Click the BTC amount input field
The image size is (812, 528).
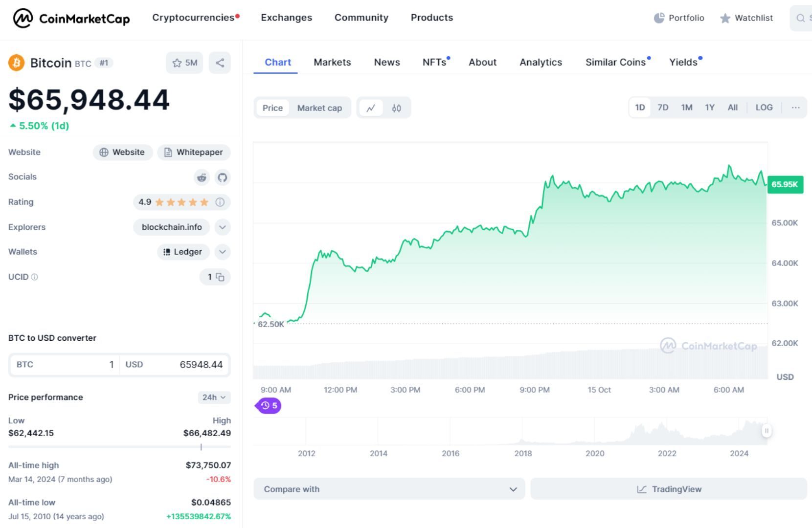88,364
